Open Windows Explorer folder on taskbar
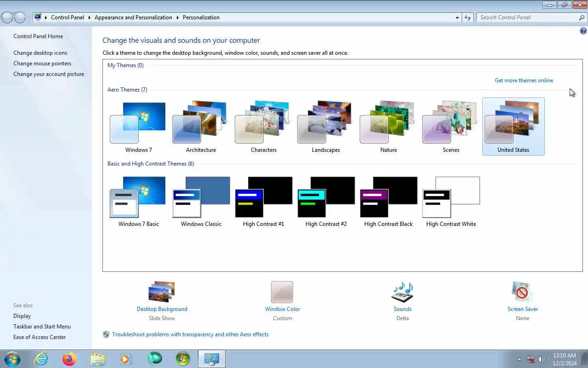 (x=98, y=359)
